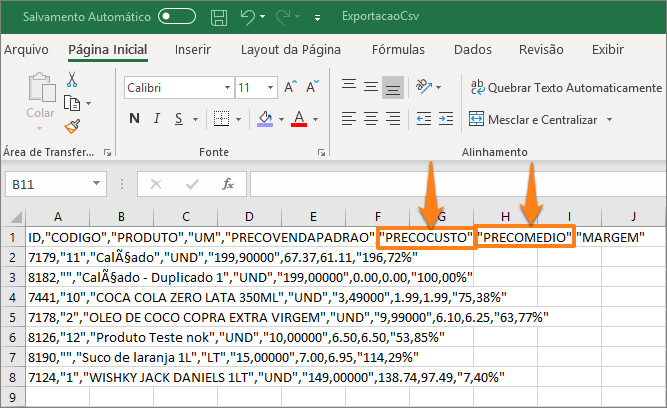The height and width of the screenshot is (408, 667).
Task: Click the Undo arrow icon
Action: click(x=249, y=16)
